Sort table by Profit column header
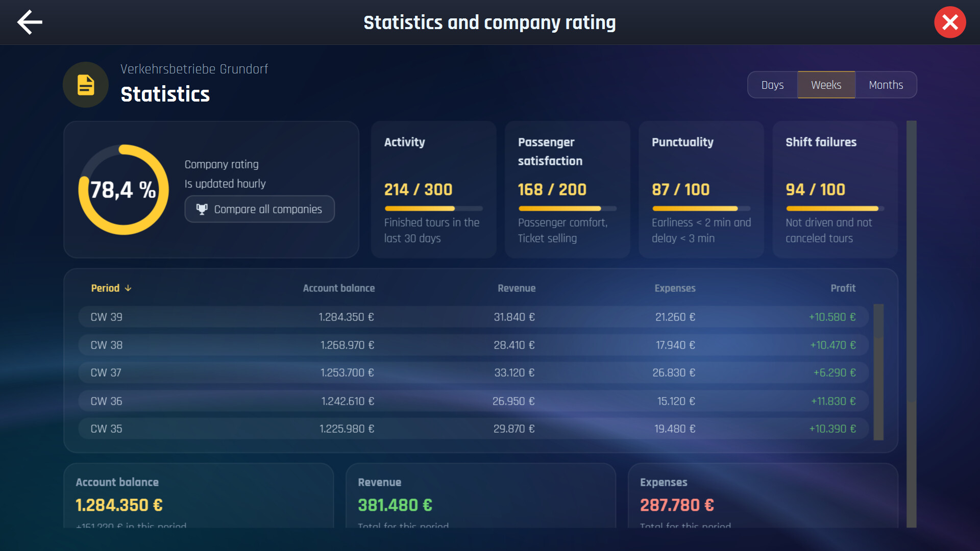The height and width of the screenshot is (551, 980). (x=843, y=288)
